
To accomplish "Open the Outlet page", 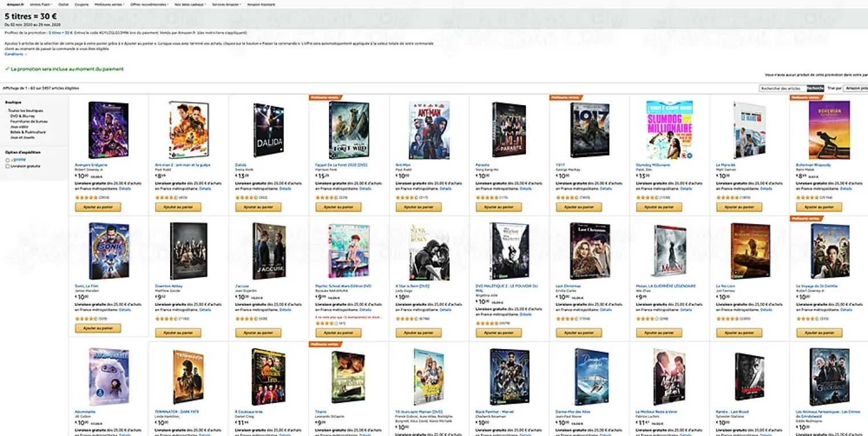I will 63,4.
